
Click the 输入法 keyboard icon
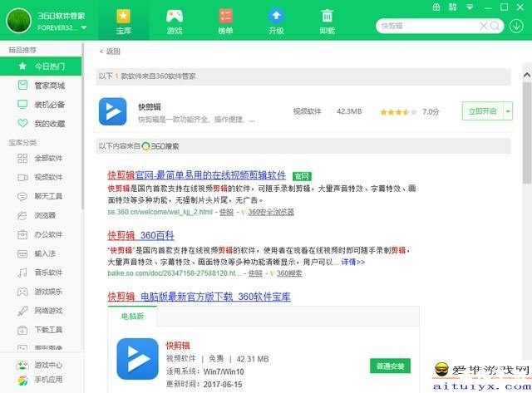point(22,253)
